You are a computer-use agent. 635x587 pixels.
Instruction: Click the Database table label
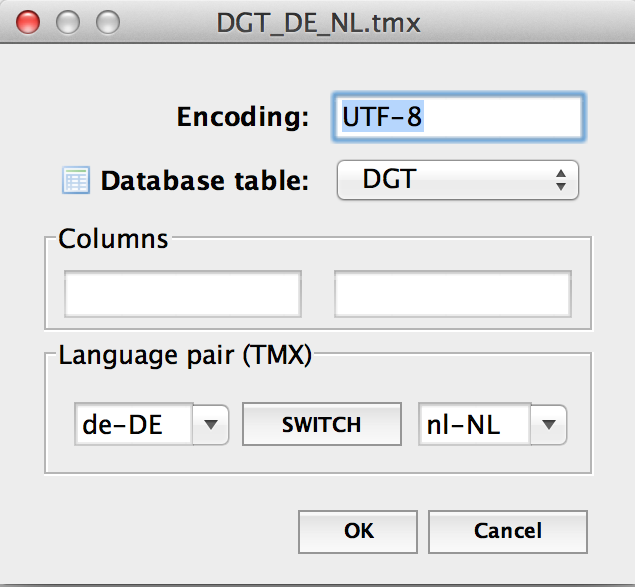coord(204,181)
